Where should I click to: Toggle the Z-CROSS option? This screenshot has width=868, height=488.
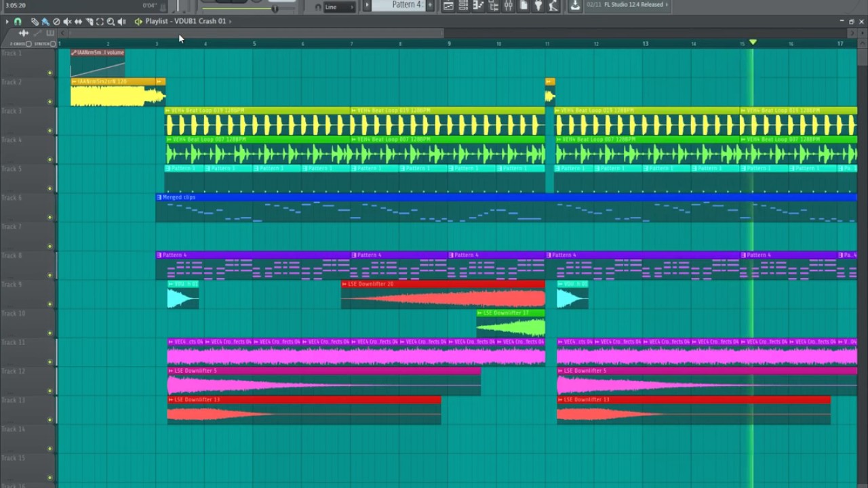(28, 44)
